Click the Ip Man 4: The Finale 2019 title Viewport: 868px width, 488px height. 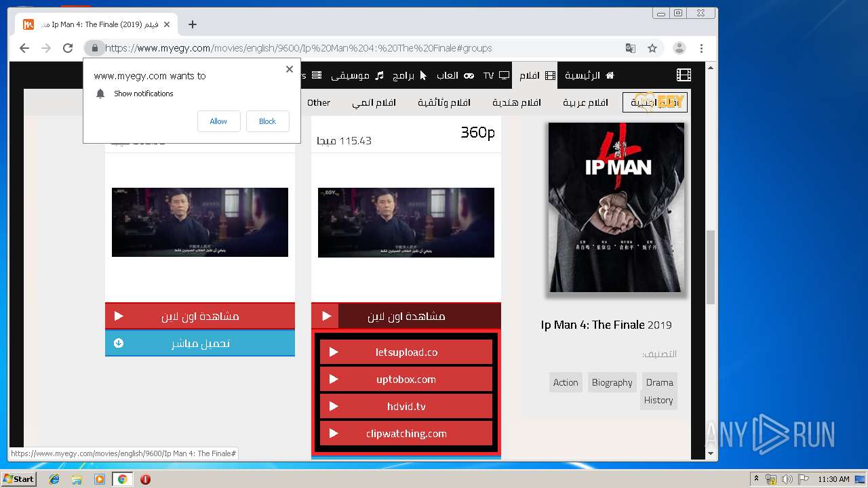click(606, 325)
